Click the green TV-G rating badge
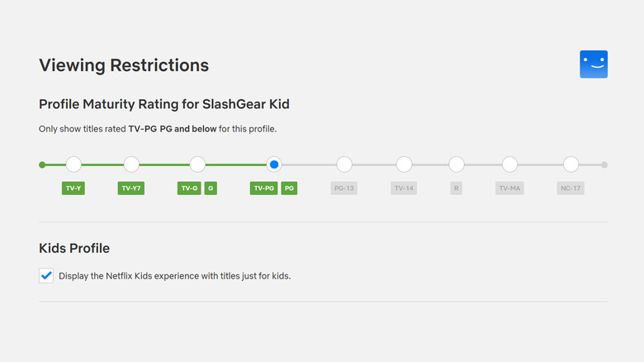 click(x=189, y=188)
